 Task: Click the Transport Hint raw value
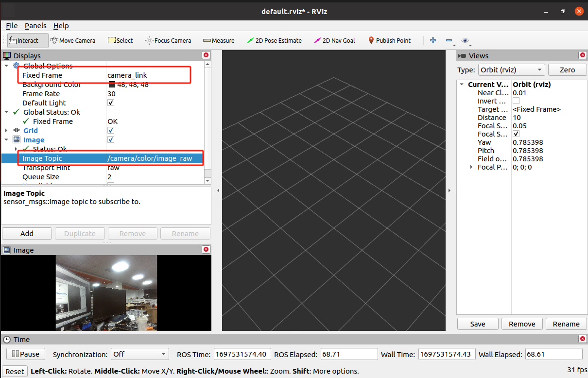[113, 168]
